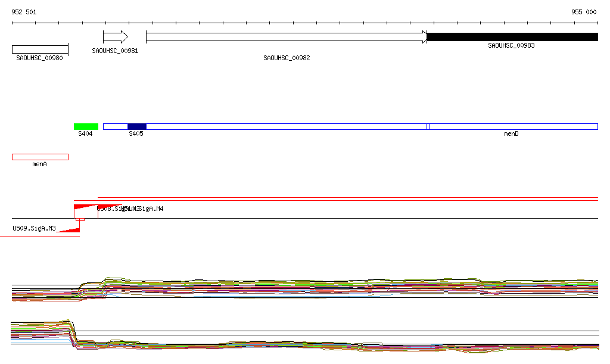Click the 952 501 start coordinate

click(24, 12)
